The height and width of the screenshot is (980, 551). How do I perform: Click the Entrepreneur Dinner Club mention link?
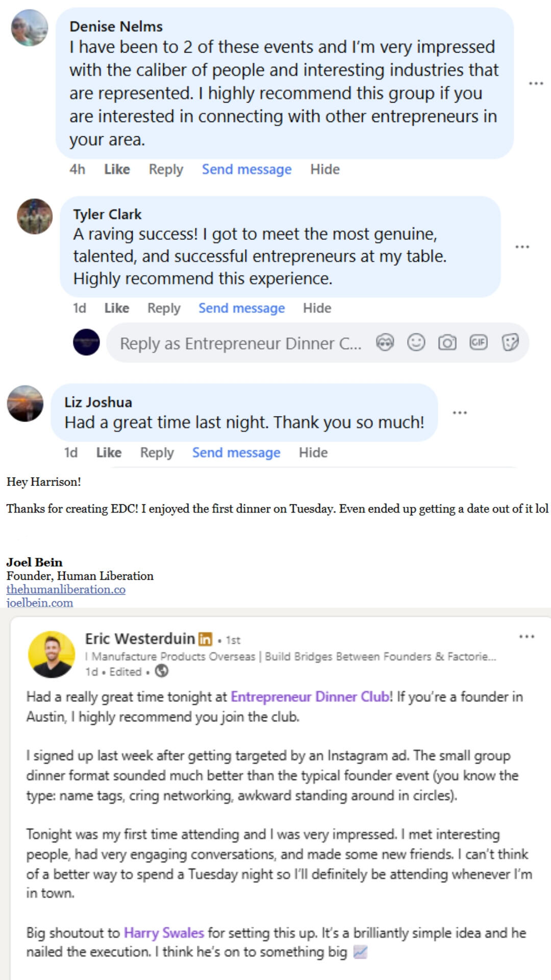(311, 697)
